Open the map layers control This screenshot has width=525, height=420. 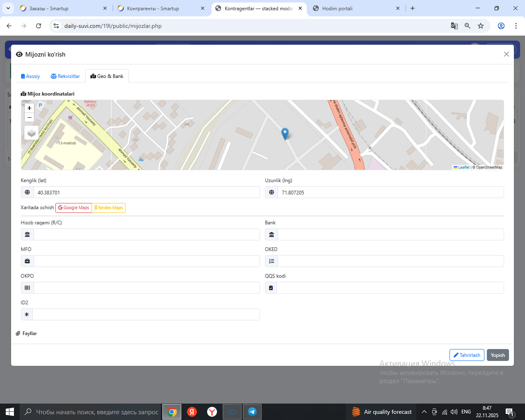click(32, 133)
